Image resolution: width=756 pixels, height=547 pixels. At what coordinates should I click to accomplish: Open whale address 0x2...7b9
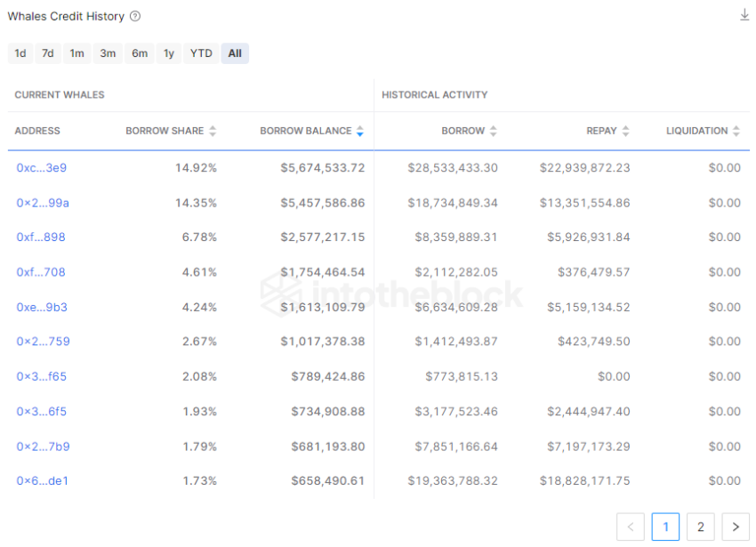pyautogui.click(x=43, y=446)
